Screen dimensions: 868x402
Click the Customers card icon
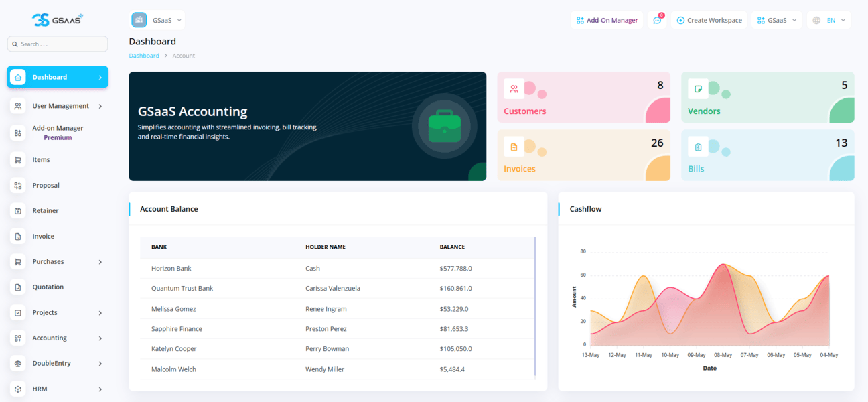point(514,89)
